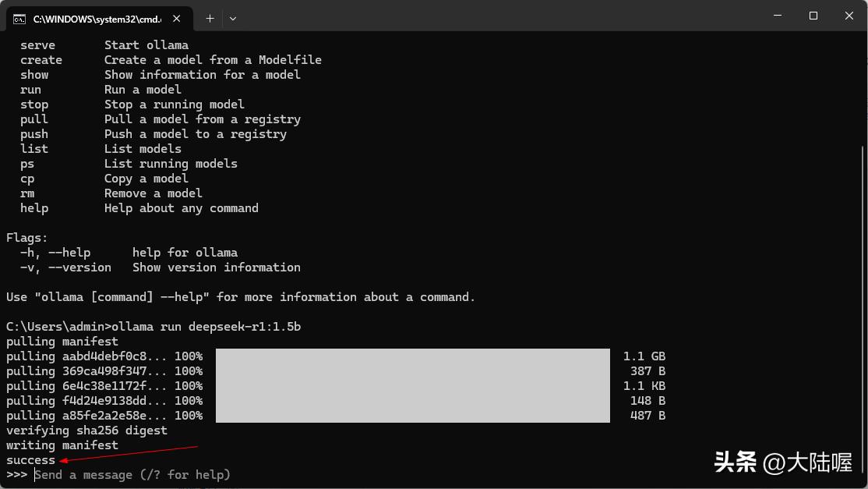Select the C:\WINDOWS\system32\cmd tab
The image size is (868, 489).
click(x=100, y=19)
